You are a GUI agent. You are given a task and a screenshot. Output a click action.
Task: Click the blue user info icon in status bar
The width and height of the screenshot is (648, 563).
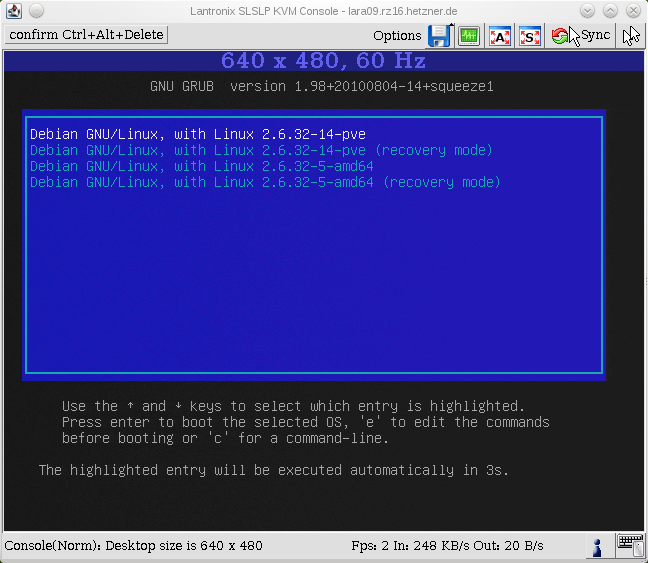click(x=597, y=547)
